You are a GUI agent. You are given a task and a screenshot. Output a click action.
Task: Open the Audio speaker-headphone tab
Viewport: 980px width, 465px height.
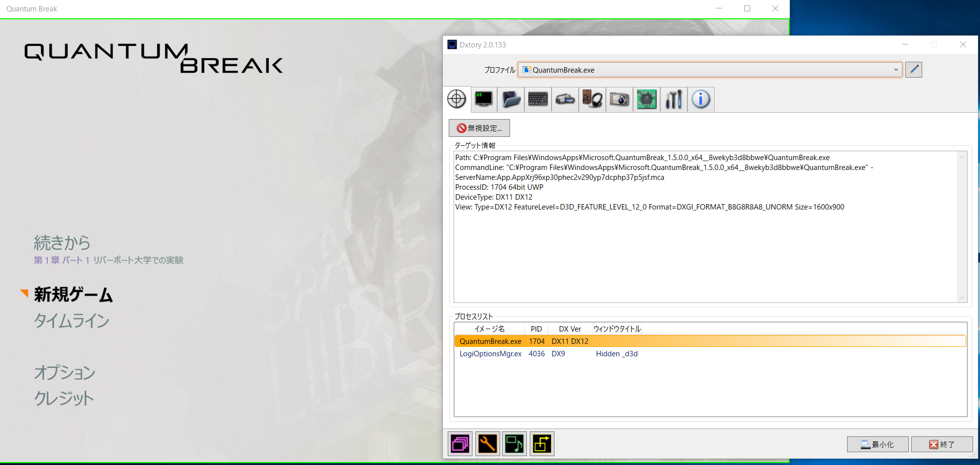tap(592, 99)
